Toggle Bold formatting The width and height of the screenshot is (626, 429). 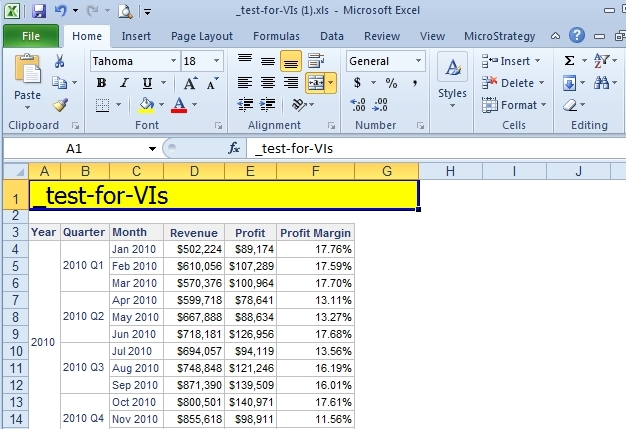(x=101, y=83)
